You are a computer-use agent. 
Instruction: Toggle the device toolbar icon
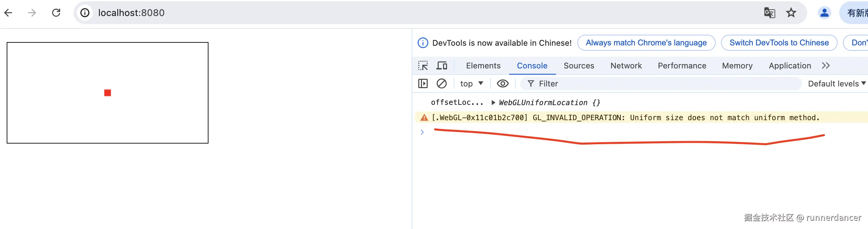click(x=442, y=66)
